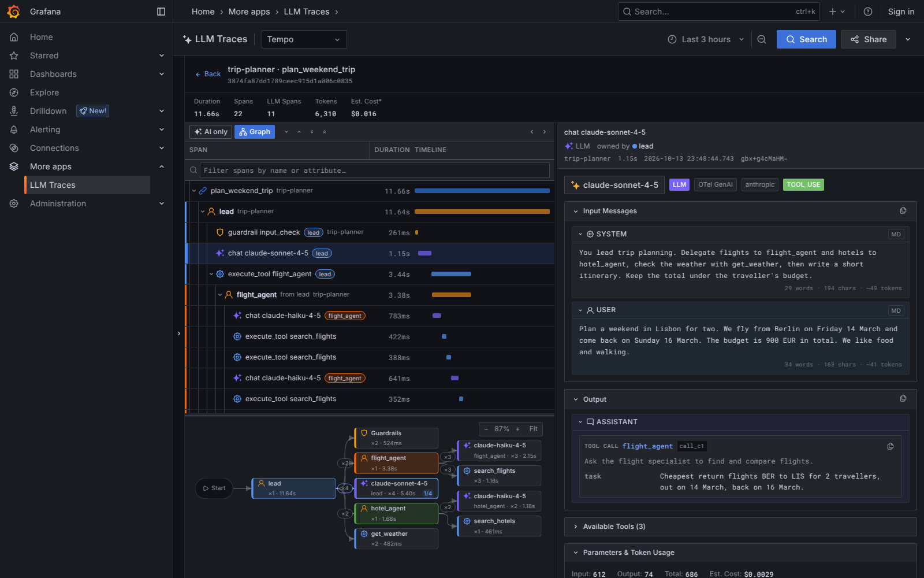The width and height of the screenshot is (924, 578).
Task: Expand the Available Tools (3) section
Action: (x=740, y=527)
